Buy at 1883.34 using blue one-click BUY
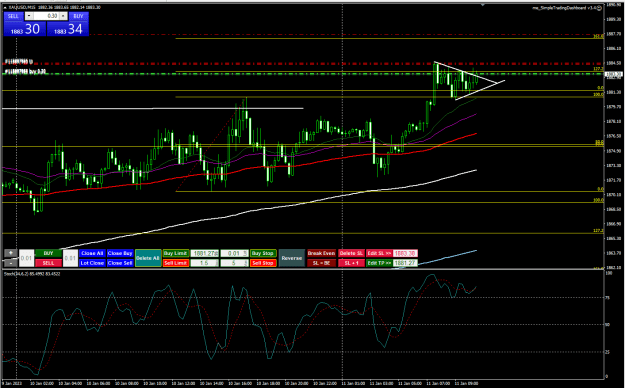This screenshot has width=625, height=388. click(x=68, y=29)
